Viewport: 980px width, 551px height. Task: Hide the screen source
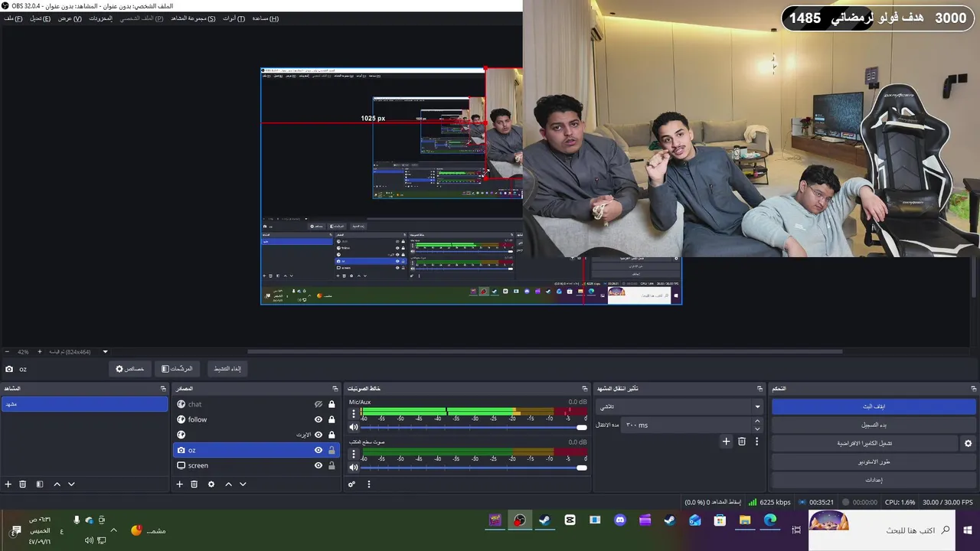coord(318,465)
